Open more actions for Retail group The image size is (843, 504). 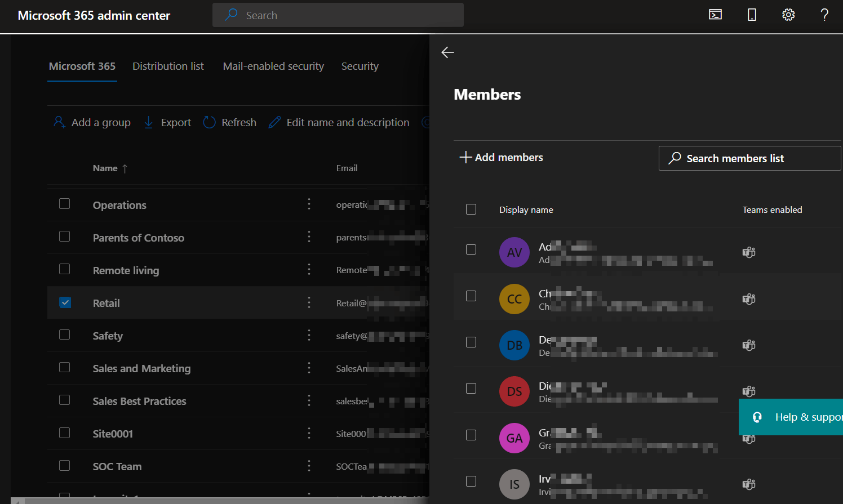pyautogui.click(x=309, y=302)
